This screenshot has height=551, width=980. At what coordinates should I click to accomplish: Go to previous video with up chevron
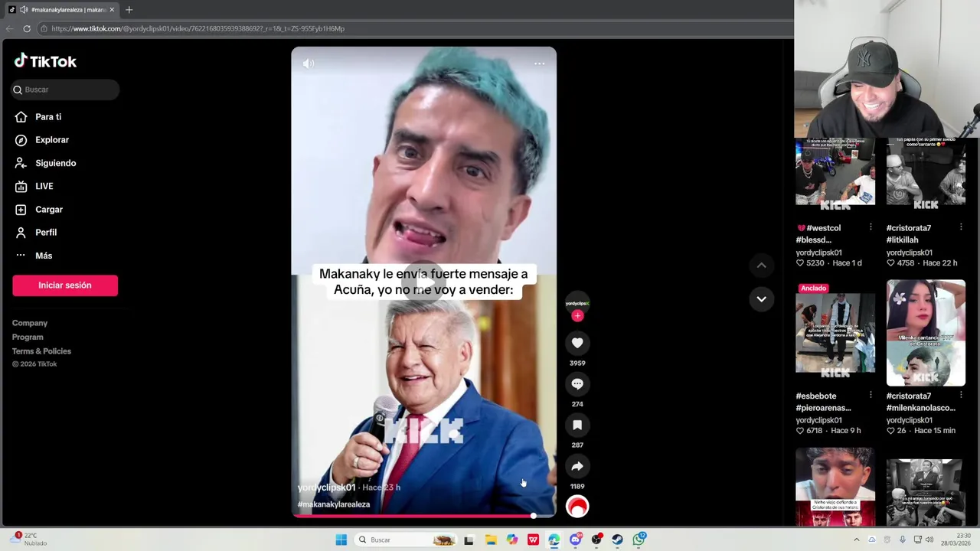[761, 266]
